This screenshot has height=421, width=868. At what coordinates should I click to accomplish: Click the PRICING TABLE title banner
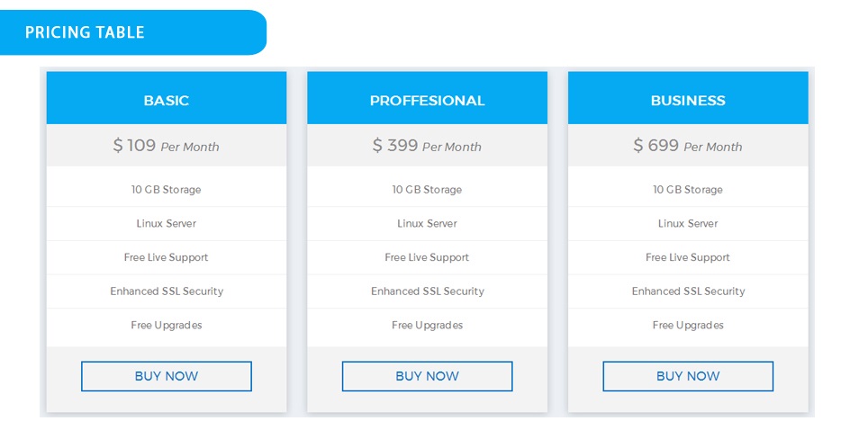[133, 32]
